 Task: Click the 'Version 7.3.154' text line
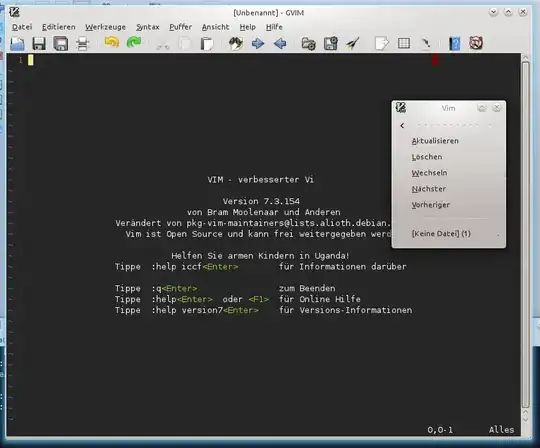[261, 201]
